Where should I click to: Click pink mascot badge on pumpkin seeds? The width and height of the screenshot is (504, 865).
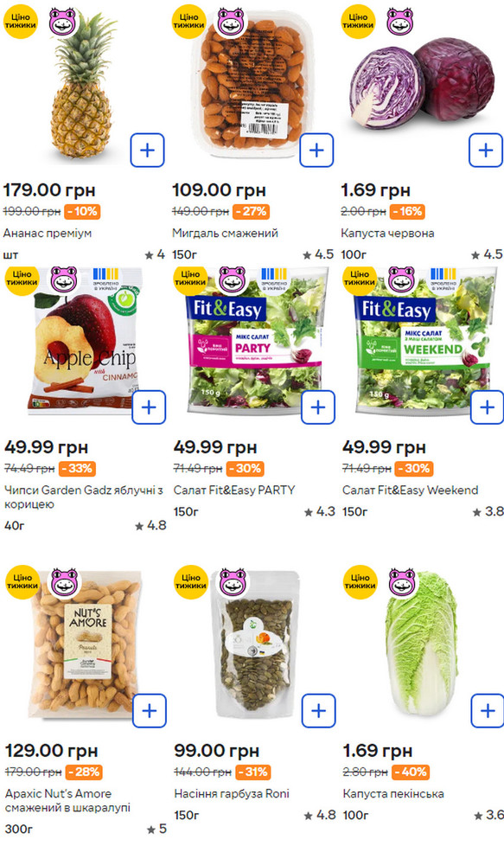(233, 582)
